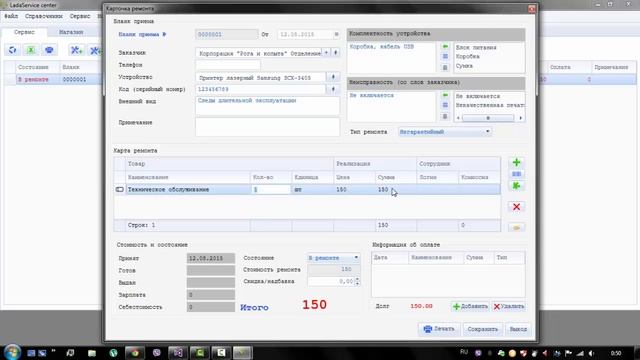Click the Скидка/надбавка spinner arrows

click(x=358, y=281)
